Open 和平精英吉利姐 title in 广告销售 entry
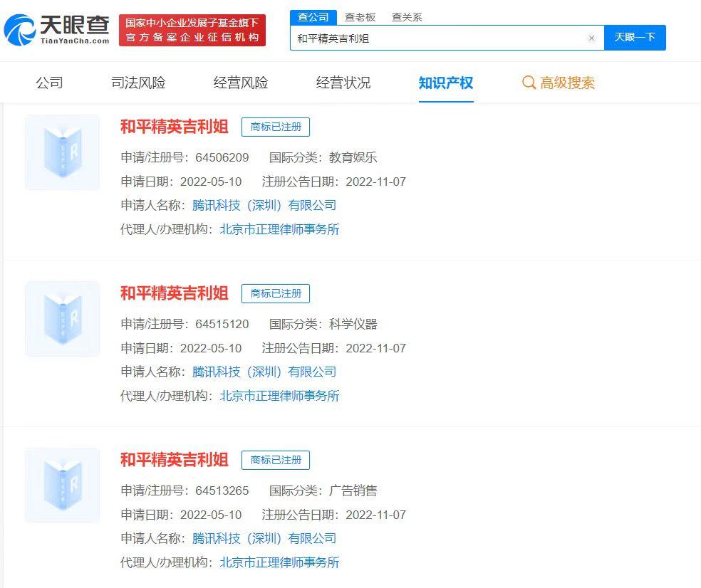701x588 pixels. tap(175, 460)
